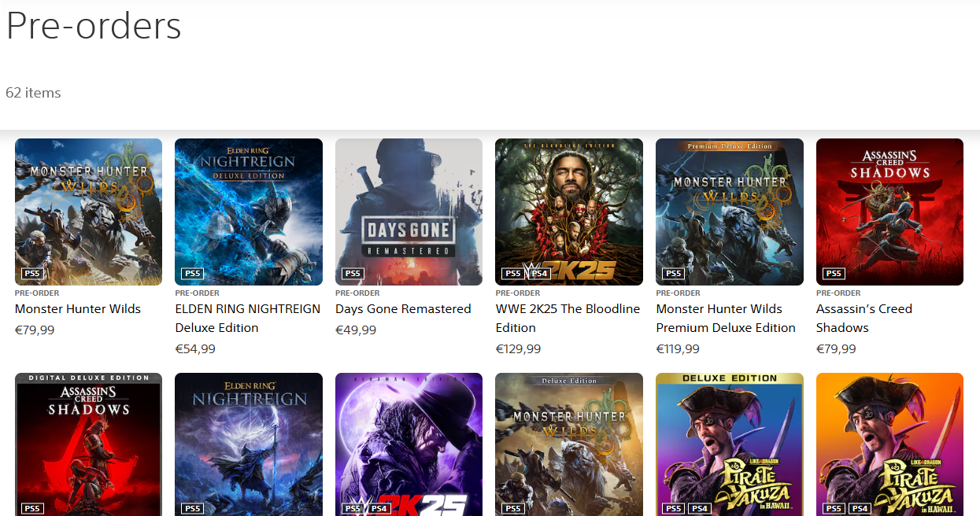Click the €79,99 price under Assassin's Creed Shadows
The width and height of the screenshot is (980, 516).
tap(836, 349)
